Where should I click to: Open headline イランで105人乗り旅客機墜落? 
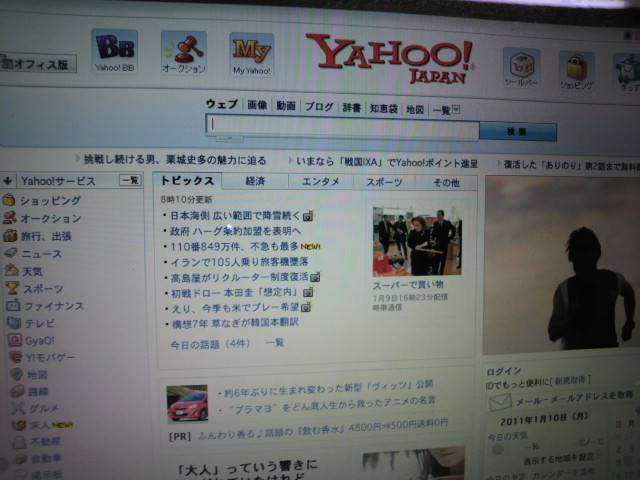[240, 261]
